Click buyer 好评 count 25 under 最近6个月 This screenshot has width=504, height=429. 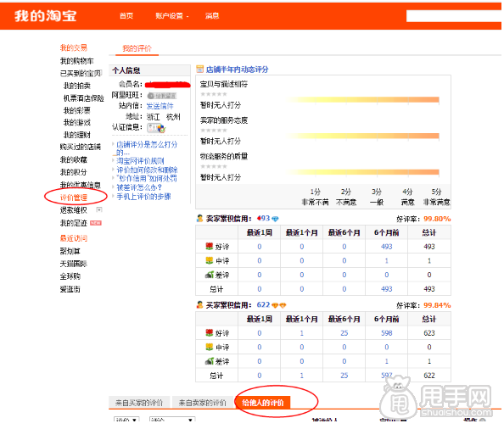344,333
